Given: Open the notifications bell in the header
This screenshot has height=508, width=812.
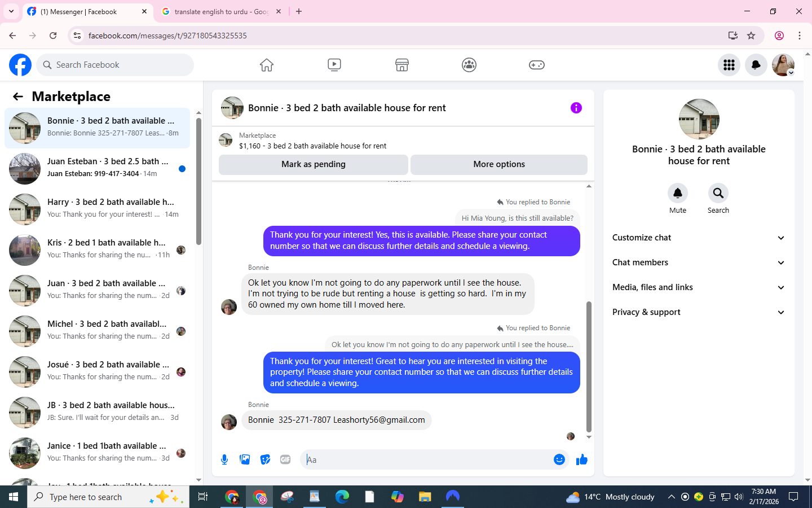Looking at the screenshot, I should [756, 65].
